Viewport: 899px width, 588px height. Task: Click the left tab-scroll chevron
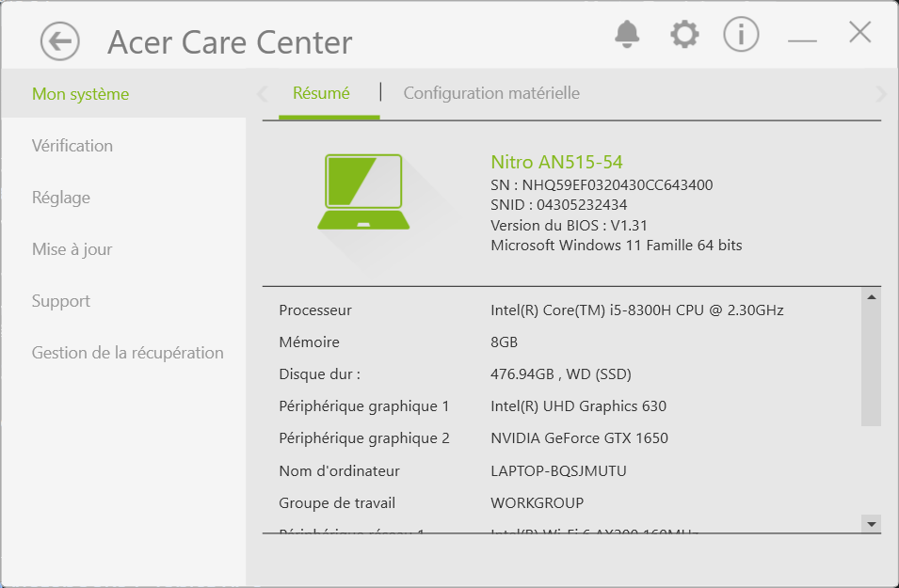(263, 93)
